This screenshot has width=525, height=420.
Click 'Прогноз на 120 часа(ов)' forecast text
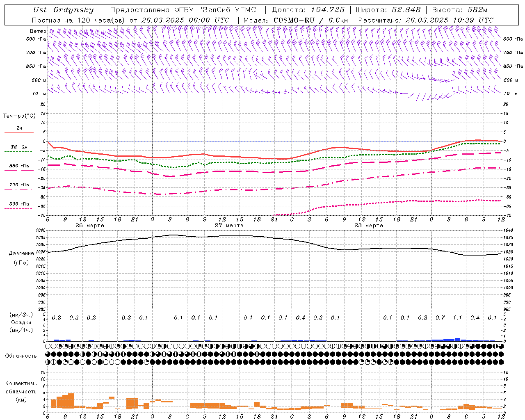[x=79, y=20]
